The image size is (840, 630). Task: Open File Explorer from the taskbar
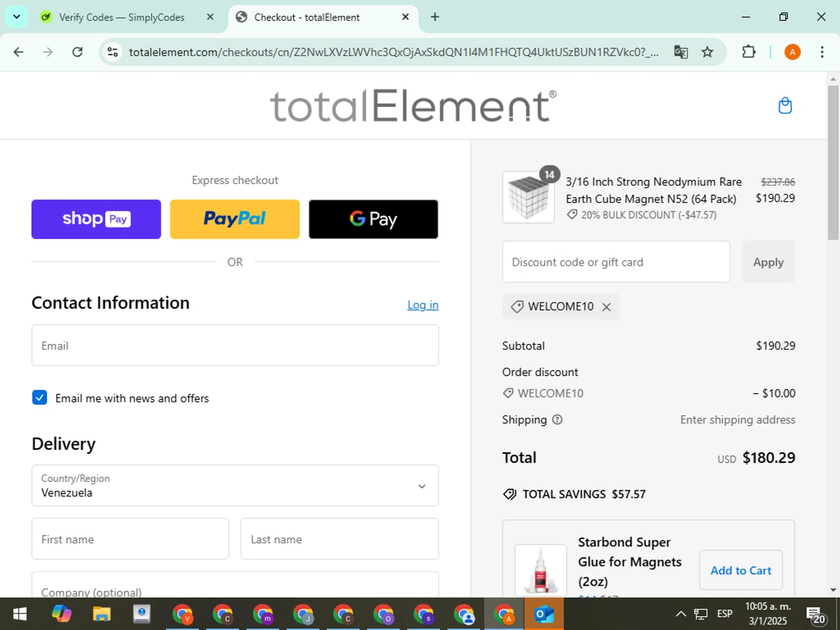[101, 614]
